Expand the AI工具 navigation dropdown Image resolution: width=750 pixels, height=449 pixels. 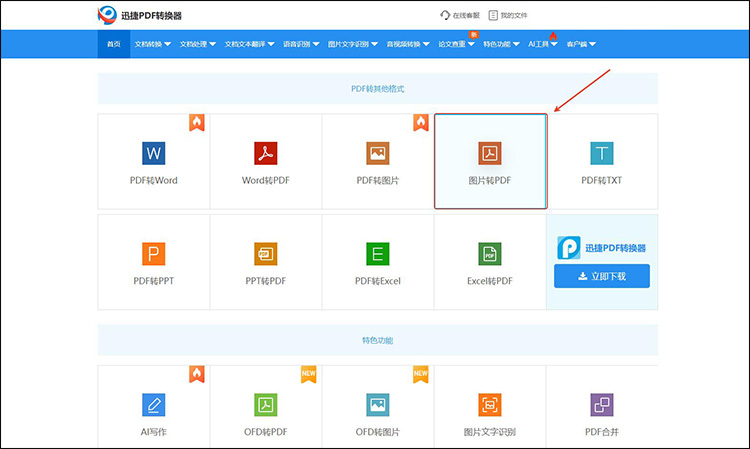click(543, 44)
